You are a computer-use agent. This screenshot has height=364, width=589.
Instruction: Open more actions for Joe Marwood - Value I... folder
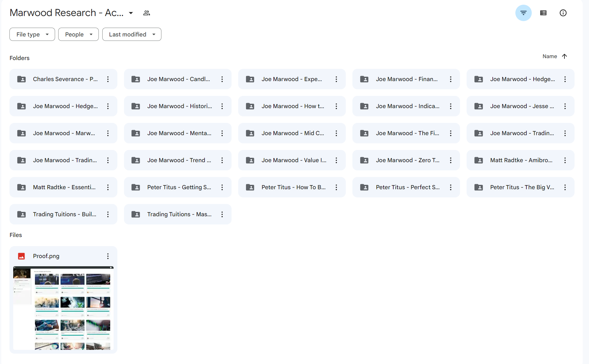click(336, 160)
